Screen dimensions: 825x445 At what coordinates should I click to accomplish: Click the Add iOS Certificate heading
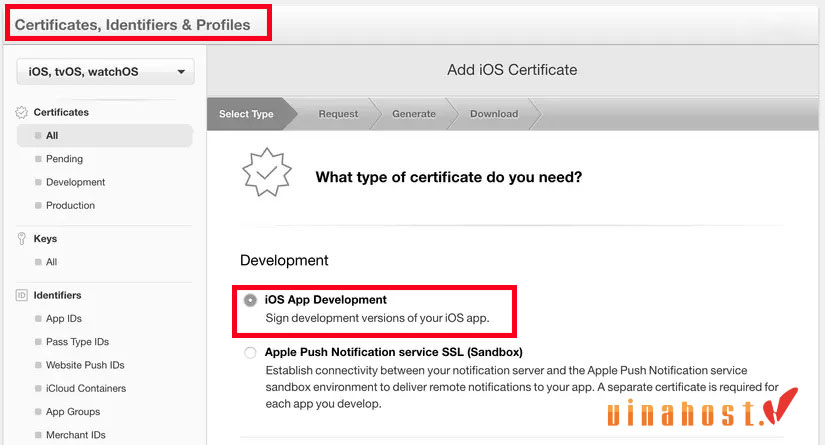[512, 69]
